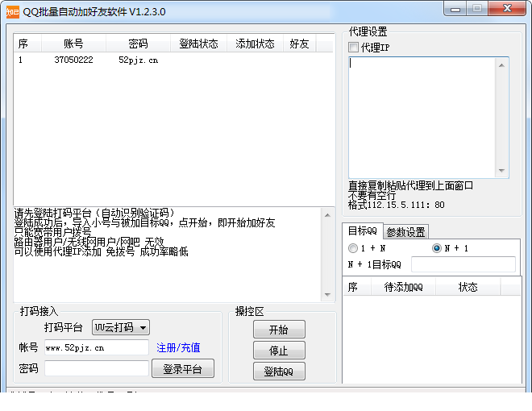Screen dimensions: 532x411
Task: Click the 序 column header in account list
Action: click(x=27, y=44)
